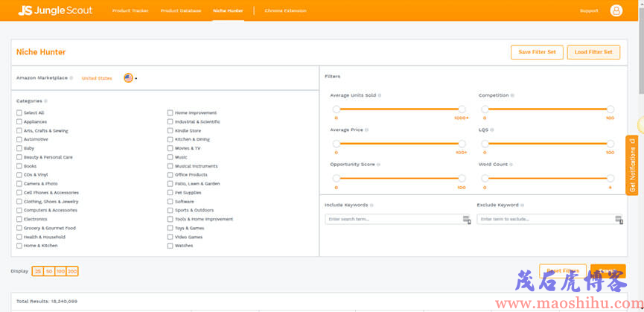Select the Niche Hunter tab
This screenshot has width=644, height=312.
(x=228, y=10)
